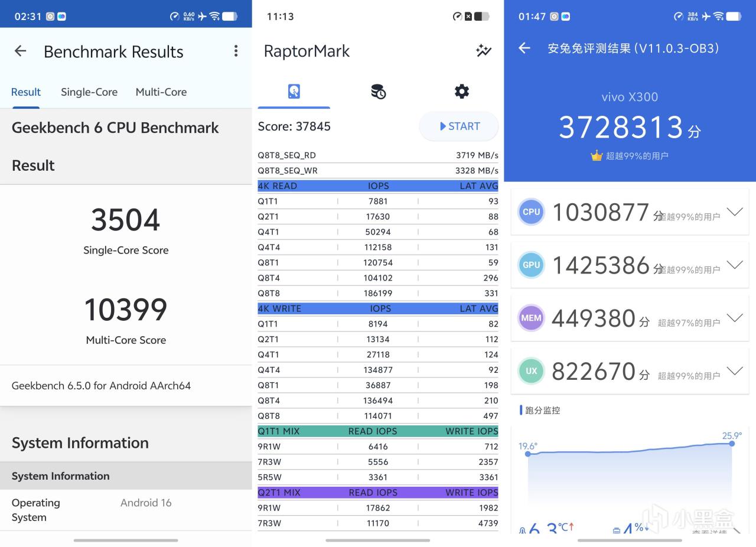756x547 pixels.
Task: Tap the '超越97%的用户' text in MEM row
Action: 689,323
